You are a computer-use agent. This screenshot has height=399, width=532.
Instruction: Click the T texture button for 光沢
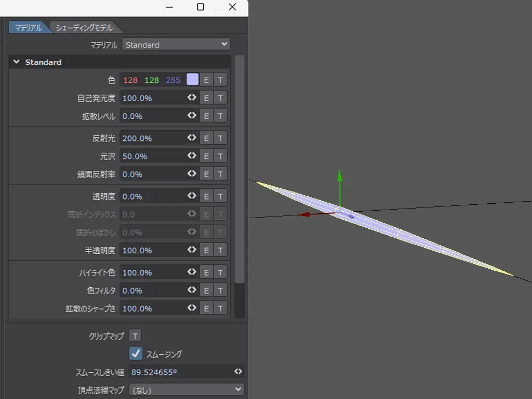(220, 156)
